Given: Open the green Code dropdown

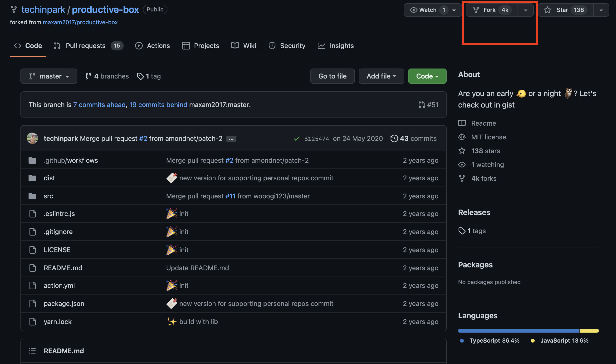Looking at the screenshot, I should click(427, 76).
